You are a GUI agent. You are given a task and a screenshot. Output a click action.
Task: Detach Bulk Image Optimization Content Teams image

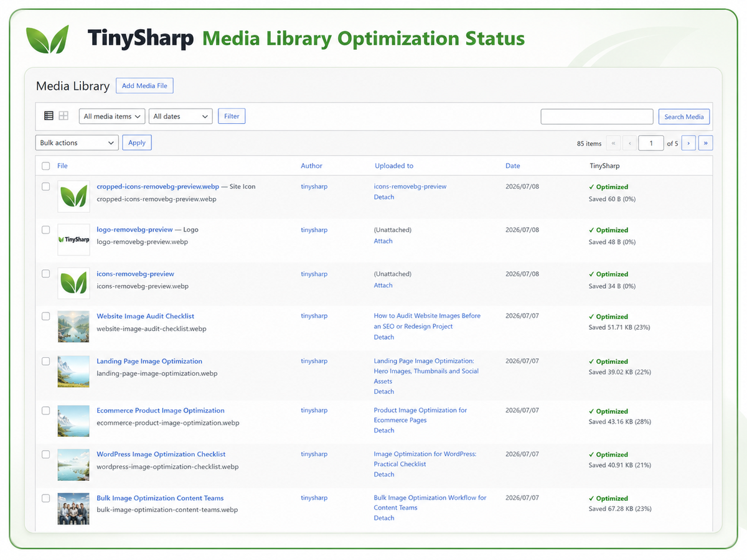(x=384, y=518)
